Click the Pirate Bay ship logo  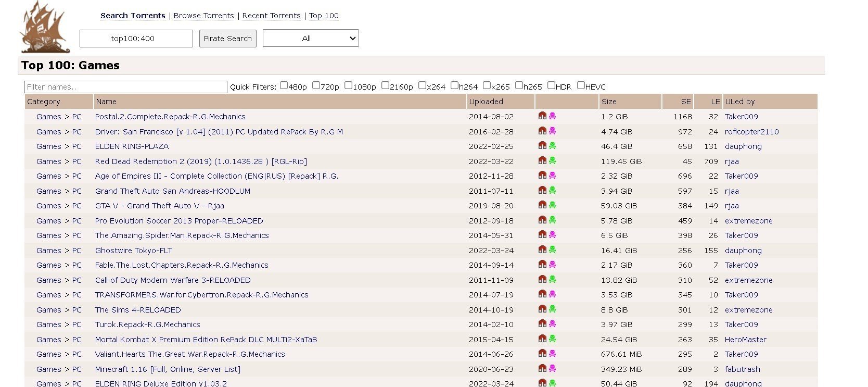click(45, 26)
